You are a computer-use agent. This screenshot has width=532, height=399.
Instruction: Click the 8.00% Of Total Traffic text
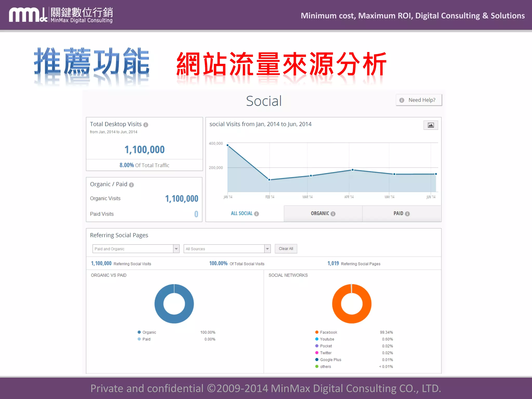tap(144, 165)
